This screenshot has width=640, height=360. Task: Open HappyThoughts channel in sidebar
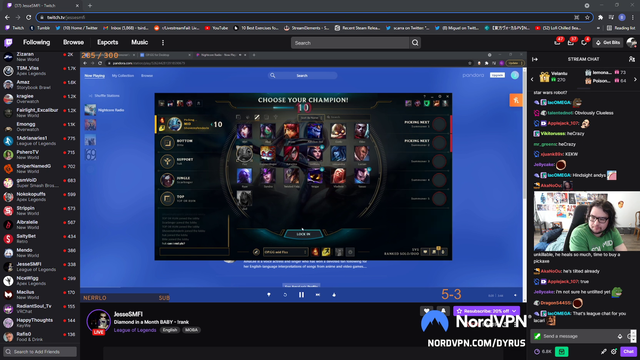pyautogui.click(x=39, y=322)
